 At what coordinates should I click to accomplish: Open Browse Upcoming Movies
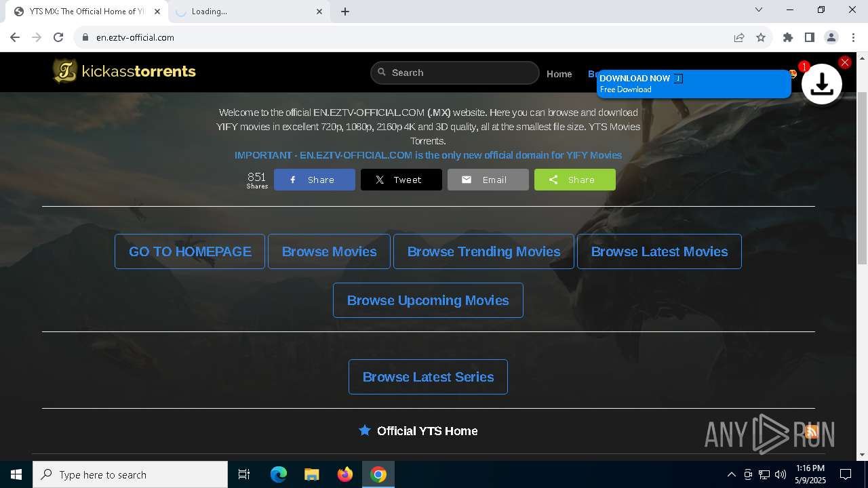pos(428,300)
